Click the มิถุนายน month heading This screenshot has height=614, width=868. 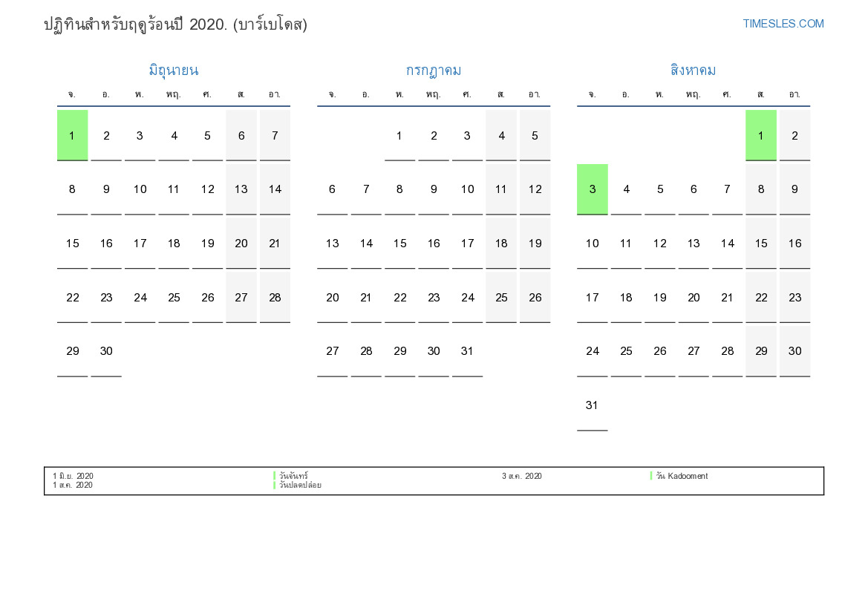(173, 71)
